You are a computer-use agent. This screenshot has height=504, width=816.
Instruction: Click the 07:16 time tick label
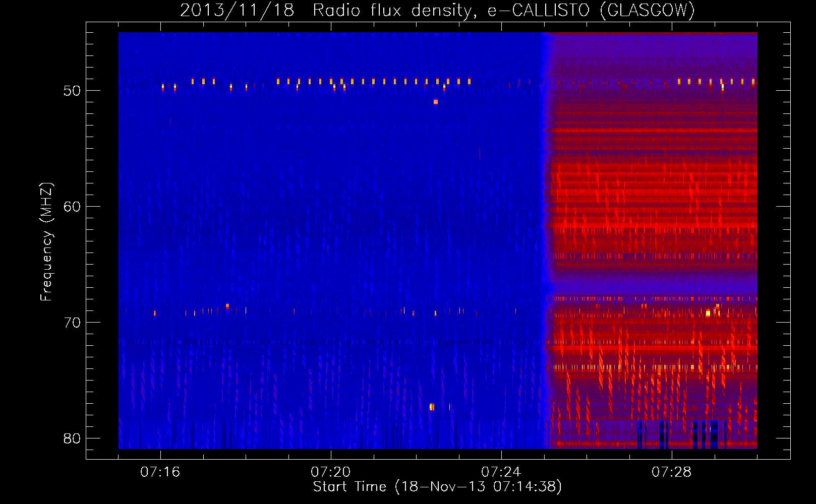pyautogui.click(x=160, y=472)
